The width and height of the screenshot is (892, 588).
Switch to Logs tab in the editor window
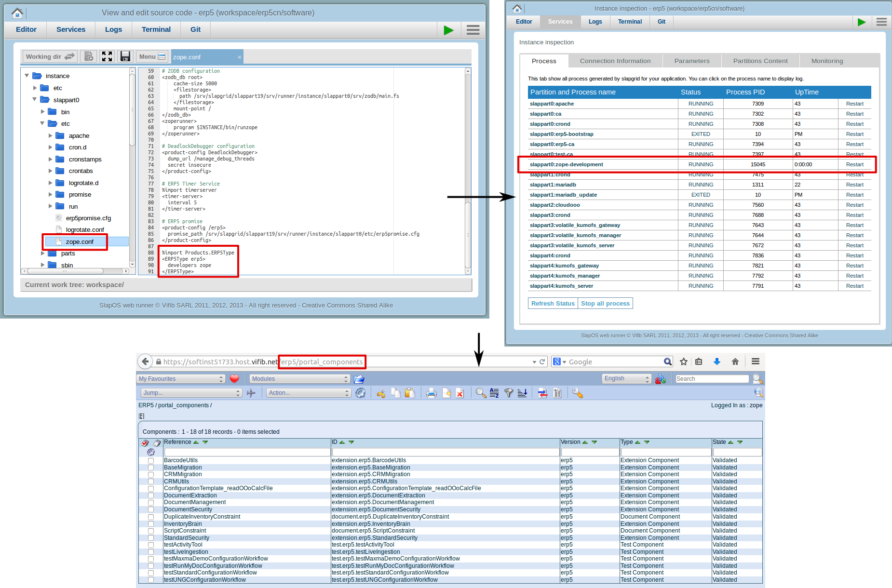click(x=113, y=29)
